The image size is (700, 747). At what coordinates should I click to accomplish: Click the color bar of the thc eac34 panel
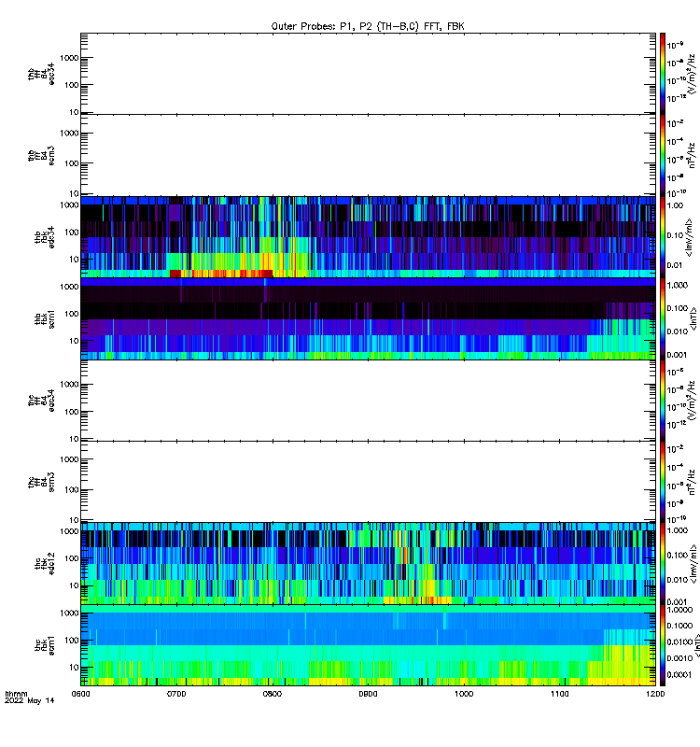tap(663, 401)
